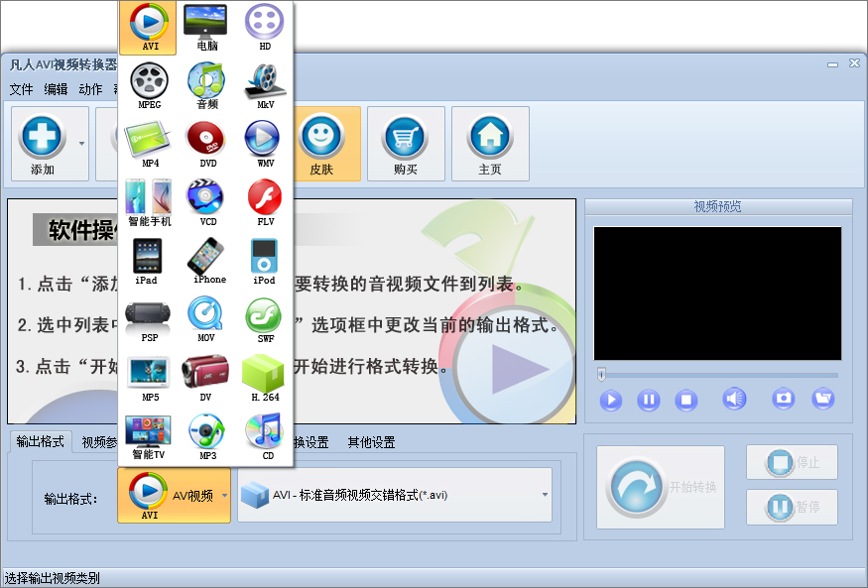Screen dimensions: 868x588
Task: Select the MKV format icon
Action: click(265, 85)
